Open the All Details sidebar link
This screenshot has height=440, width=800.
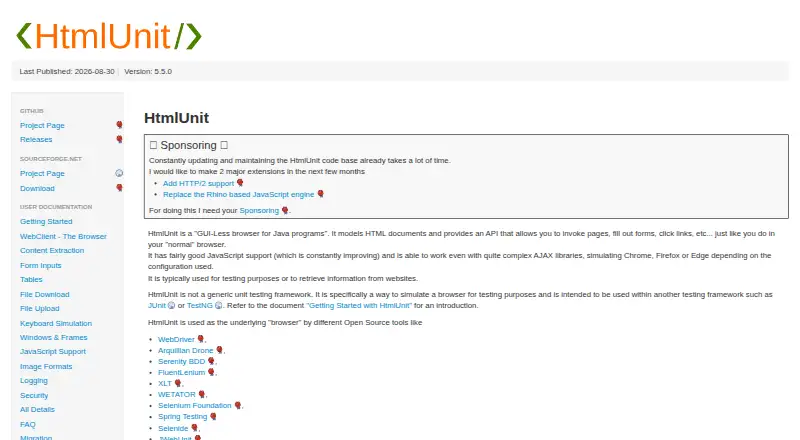37,409
